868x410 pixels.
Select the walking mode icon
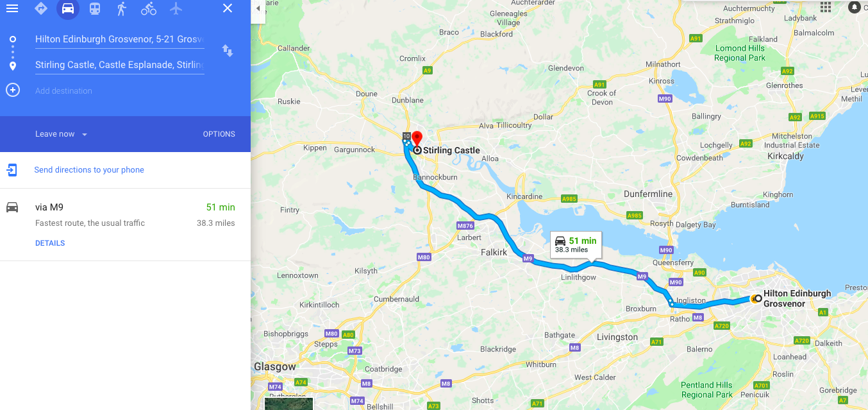(122, 8)
